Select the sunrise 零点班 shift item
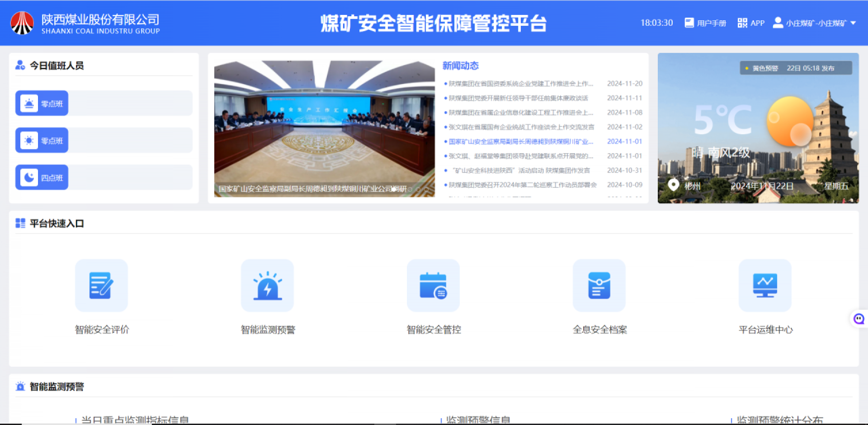Screen dimensions: 868x425 tap(42, 103)
